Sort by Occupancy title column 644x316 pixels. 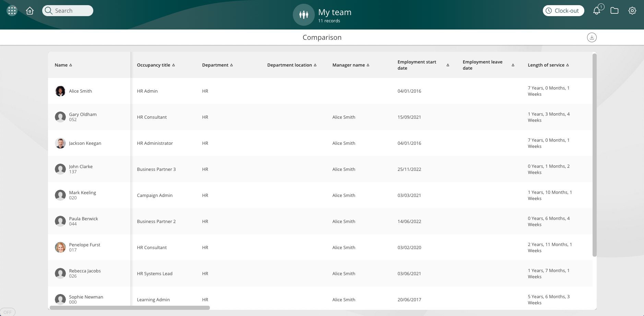pos(156,65)
